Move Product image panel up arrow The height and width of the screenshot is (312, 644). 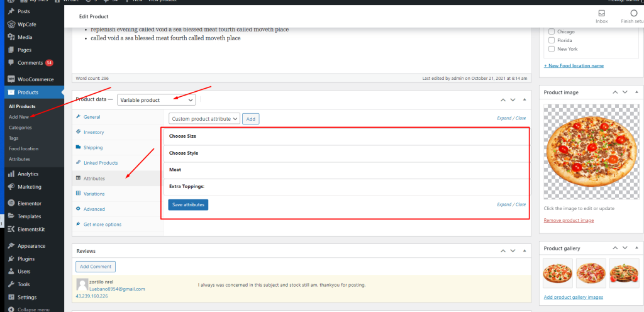click(x=615, y=92)
